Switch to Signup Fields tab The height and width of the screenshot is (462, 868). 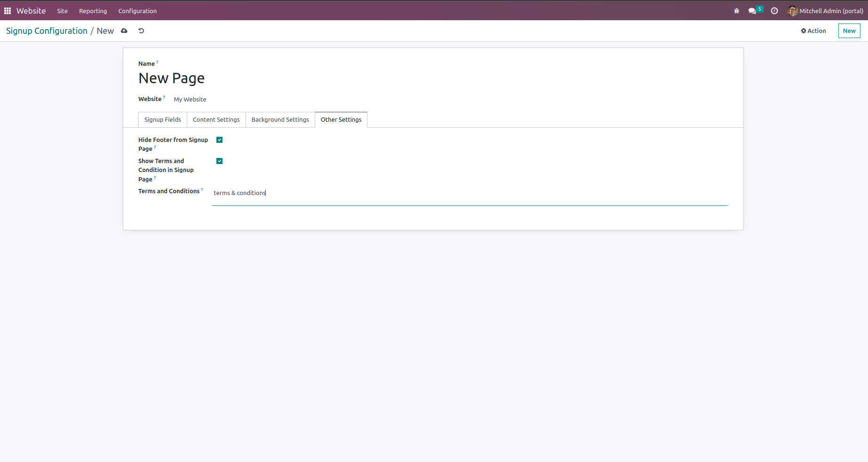[163, 120]
